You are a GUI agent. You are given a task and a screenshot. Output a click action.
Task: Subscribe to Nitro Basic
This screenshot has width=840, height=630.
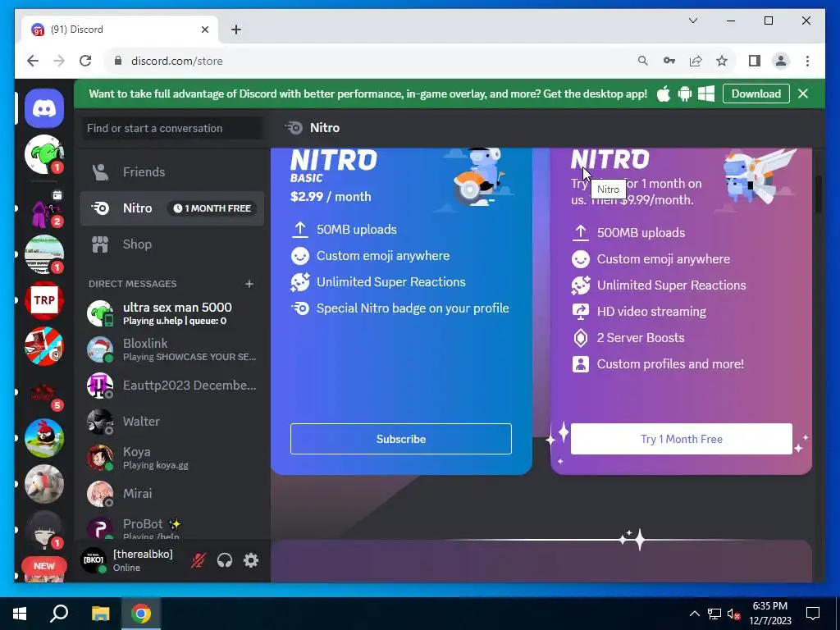(400, 439)
